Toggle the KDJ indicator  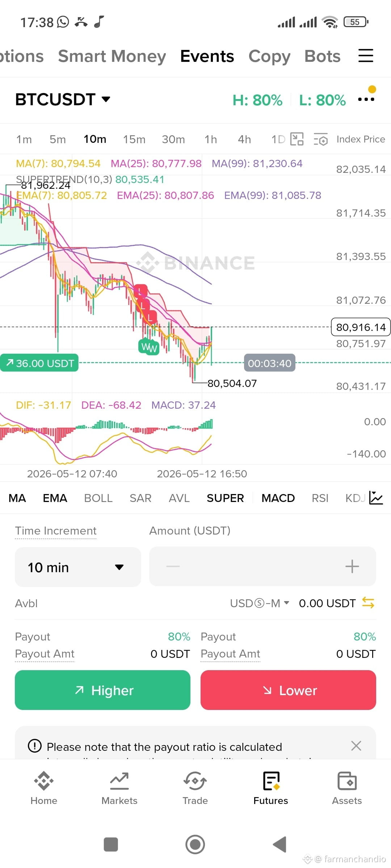355,498
